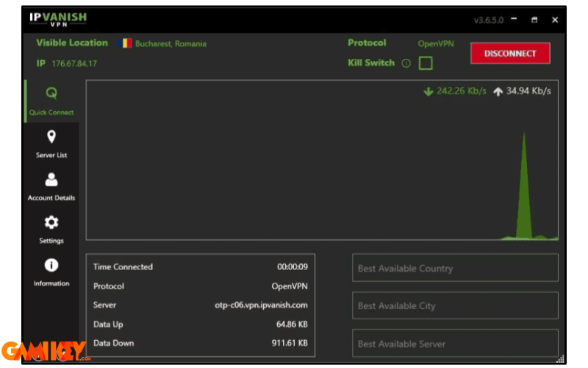Click the Data Up value 64.86 KB
The height and width of the screenshot is (368, 588).
click(x=292, y=324)
